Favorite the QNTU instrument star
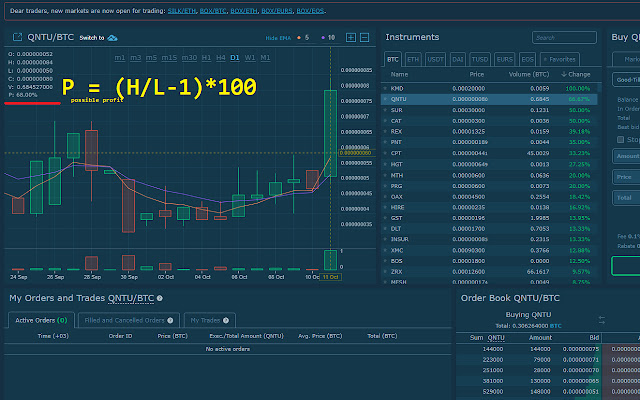640x400 pixels. click(x=385, y=99)
